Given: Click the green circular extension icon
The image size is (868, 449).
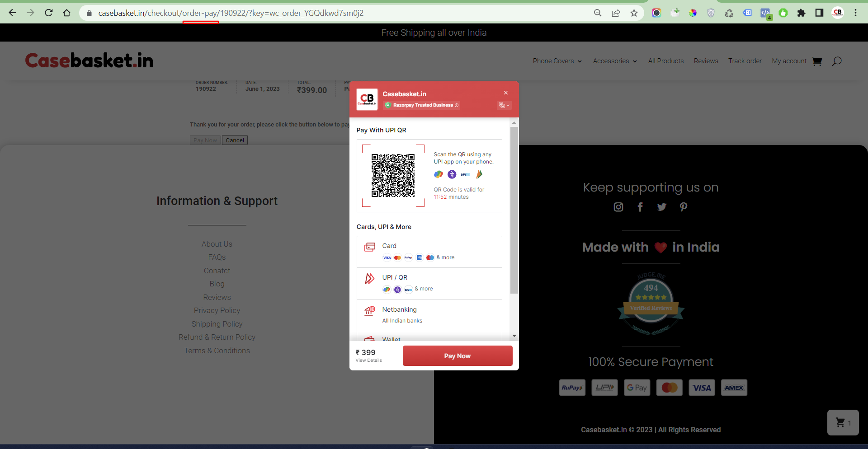Looking at the screenshot, I should 783,13.
